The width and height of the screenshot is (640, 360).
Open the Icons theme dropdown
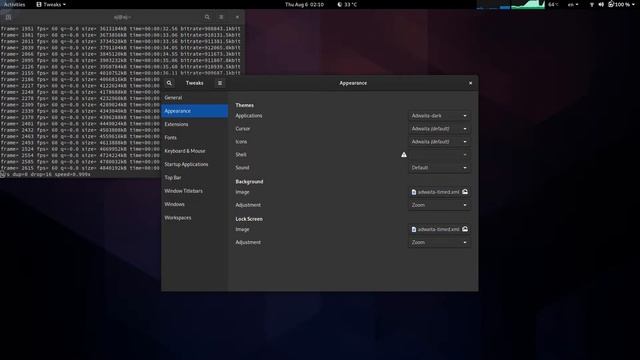[439, 142]
